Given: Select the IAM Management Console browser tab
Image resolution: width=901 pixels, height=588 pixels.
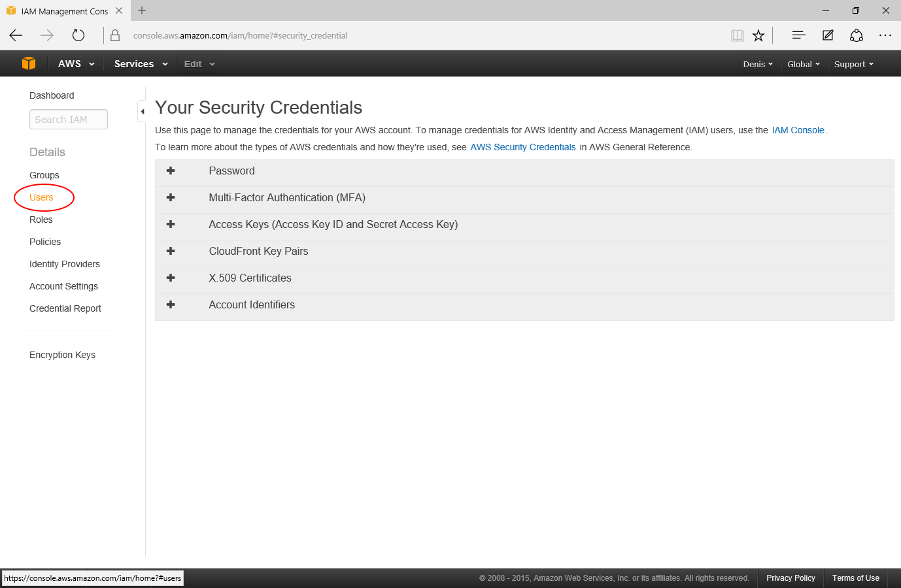Looking at the screenshot, I should 65,11.
